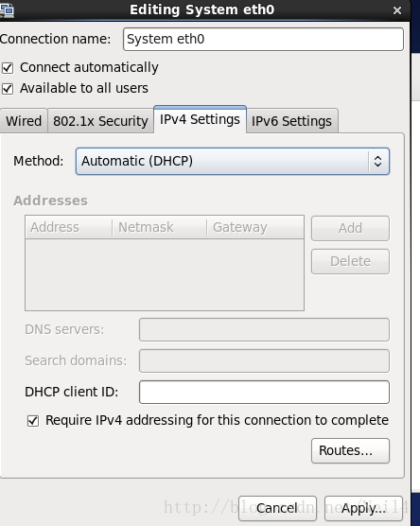Select the IPv4 Settings tab
Image resolution: width=420 pixels, height=526 pixels.
(x=200, y=119)
